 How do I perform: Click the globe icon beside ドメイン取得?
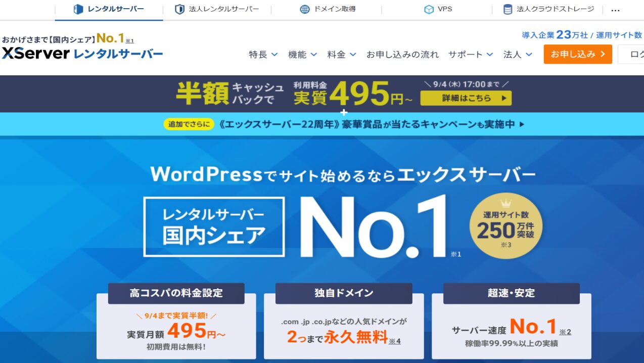[305, 9]
